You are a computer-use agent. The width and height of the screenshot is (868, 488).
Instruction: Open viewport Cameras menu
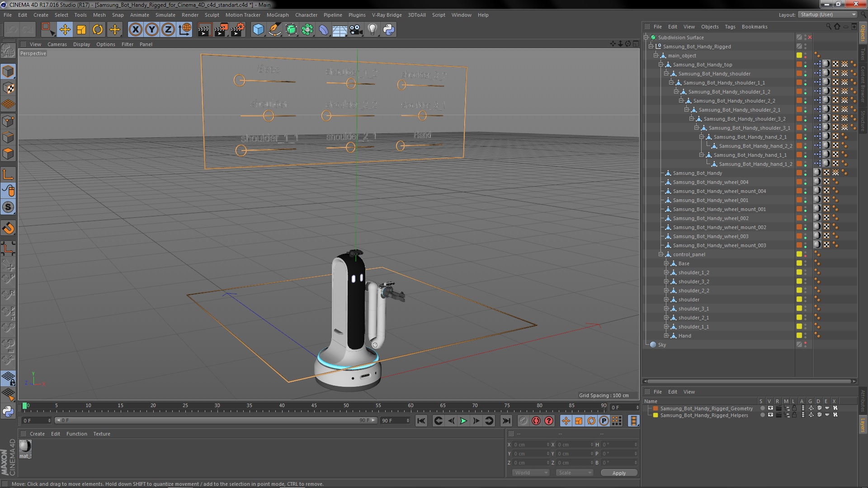click(x=57, y=44)
